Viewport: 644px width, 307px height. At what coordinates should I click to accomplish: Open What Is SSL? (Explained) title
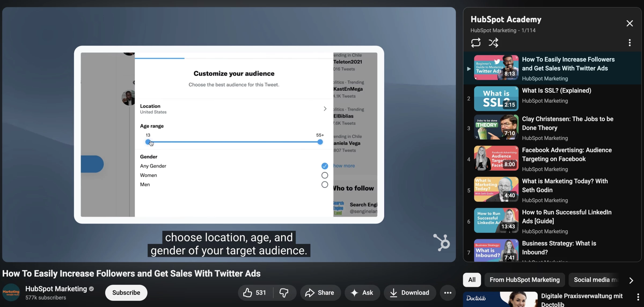557,91
